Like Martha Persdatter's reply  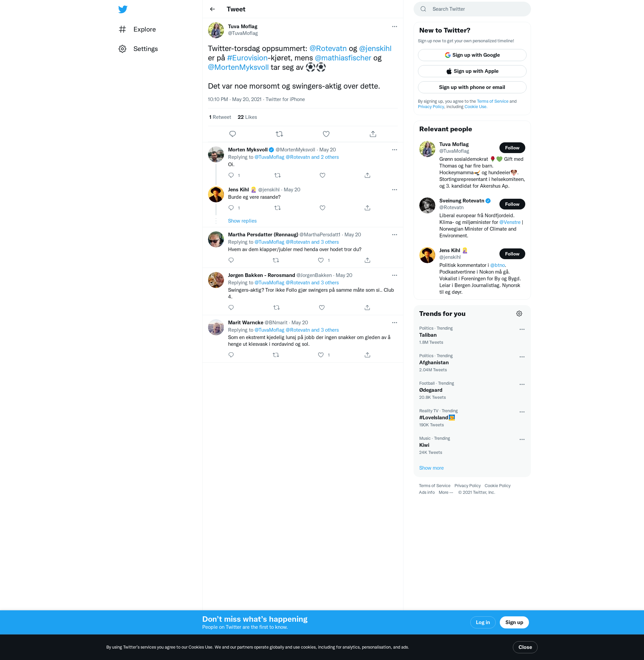point(321,260)
